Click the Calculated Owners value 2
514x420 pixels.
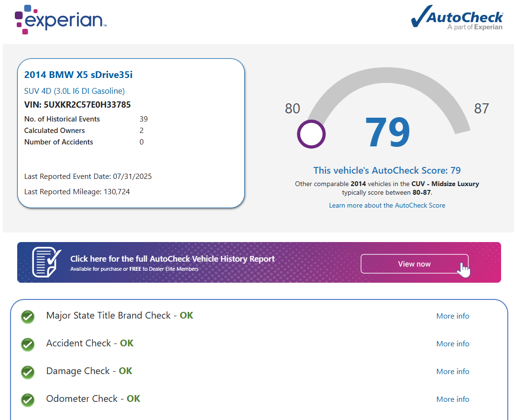142,131
